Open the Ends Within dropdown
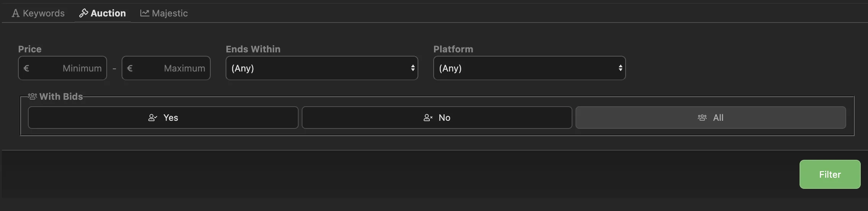Image resolution: width=868 pixels, height=211 pixels. (x=322, y=68)
